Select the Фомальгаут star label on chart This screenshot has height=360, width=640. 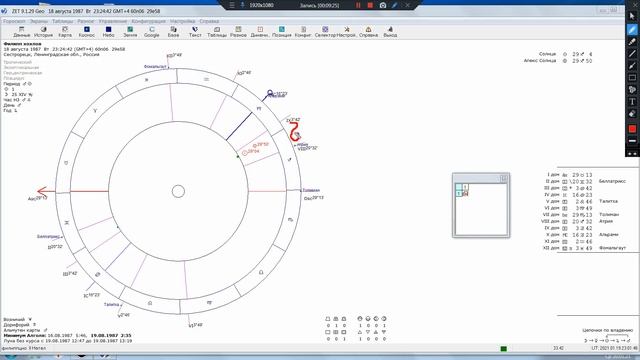click(x=155, y=67)
